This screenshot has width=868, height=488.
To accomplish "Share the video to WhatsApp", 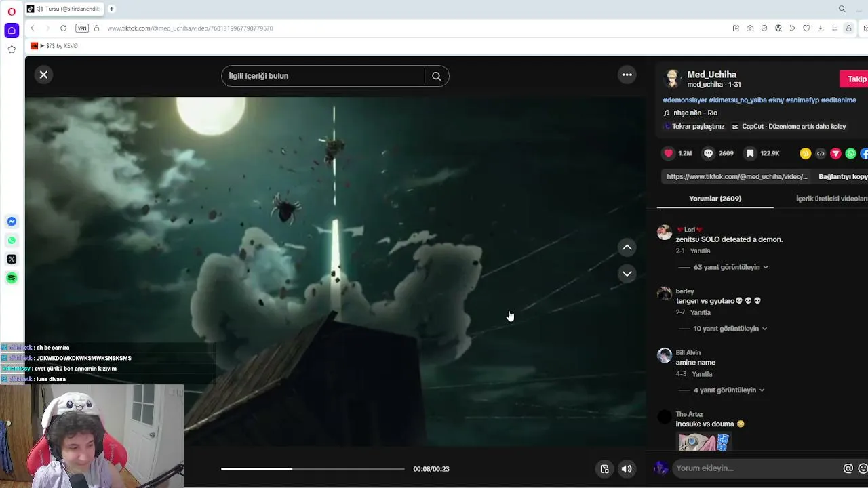I will tap(850, 153).
